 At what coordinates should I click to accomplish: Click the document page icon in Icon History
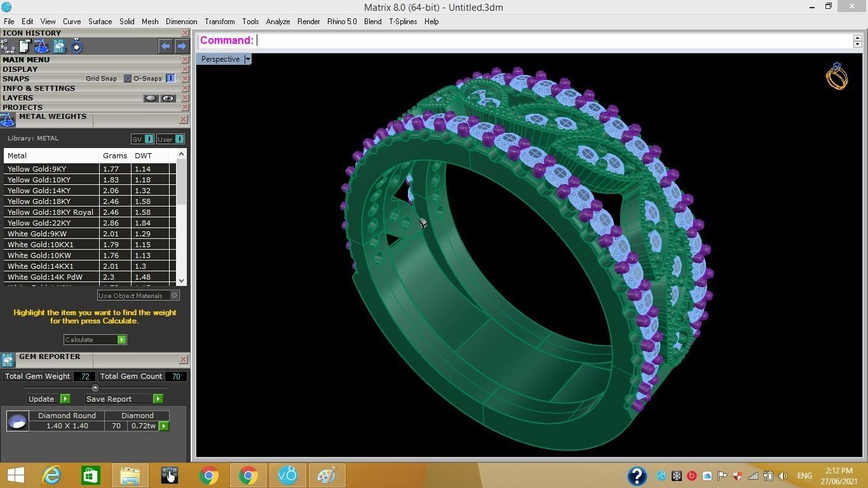pos(25,46)
